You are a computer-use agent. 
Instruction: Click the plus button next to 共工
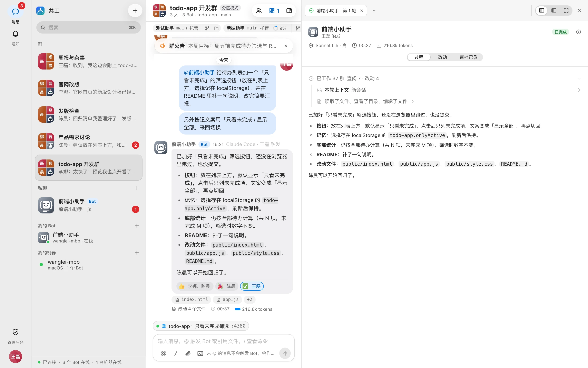pos(135,10)
